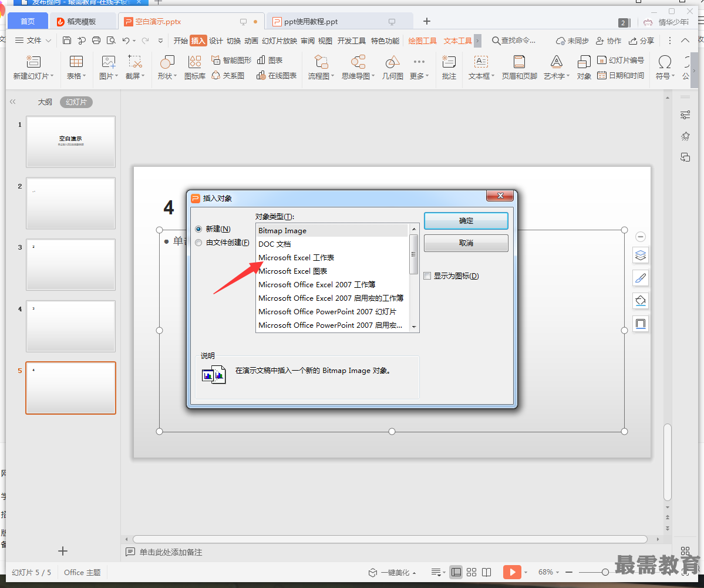Click the 首页 home button
Viewport: 704px width, 588px height.
pyautogui.click(x=28, y=21)
